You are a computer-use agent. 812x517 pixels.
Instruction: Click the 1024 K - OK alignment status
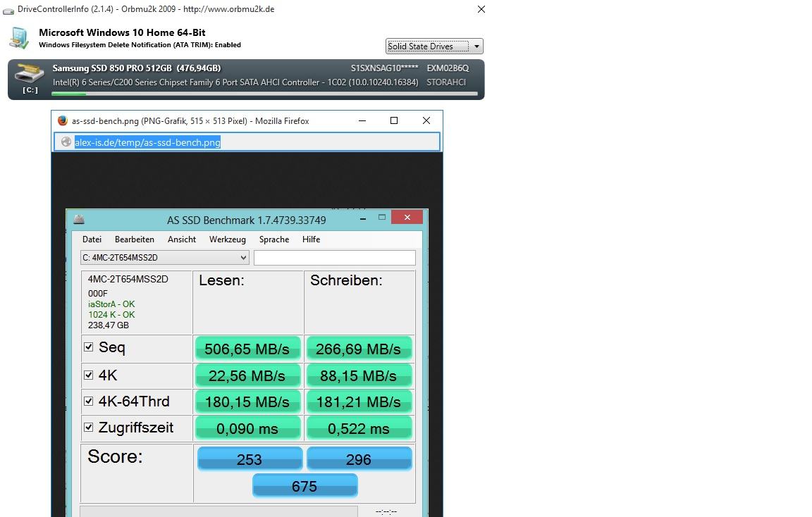click(x=111, y=315)
